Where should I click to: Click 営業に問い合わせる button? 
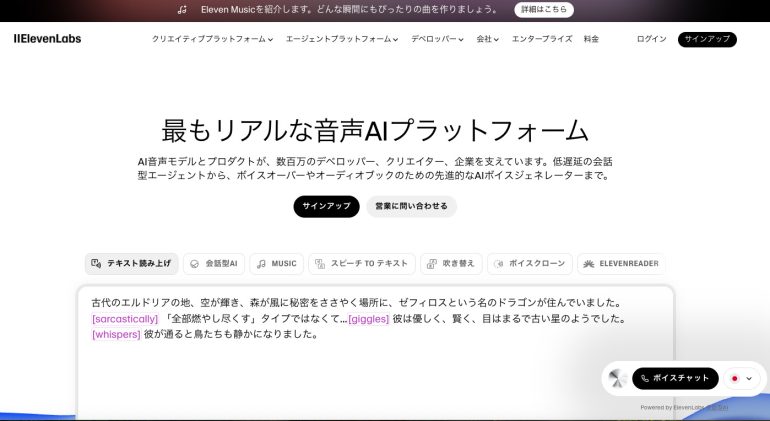click(412, 206)
